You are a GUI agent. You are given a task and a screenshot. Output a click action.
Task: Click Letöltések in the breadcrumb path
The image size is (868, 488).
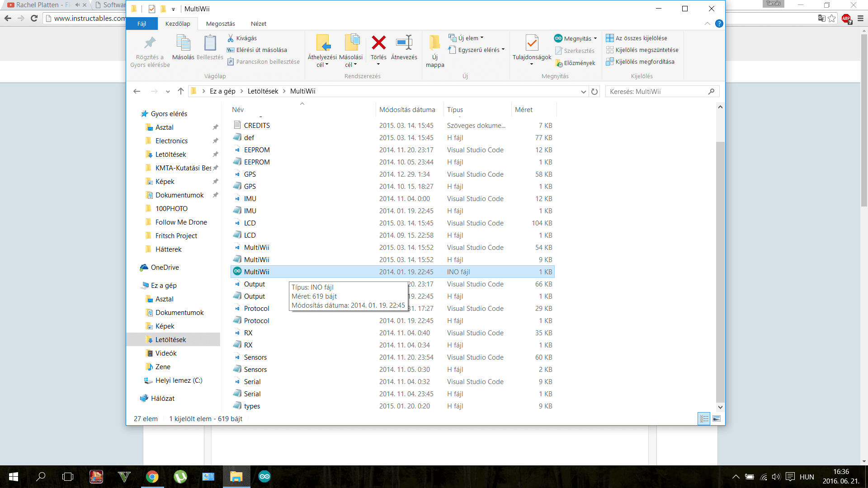(x=263, y=91)
